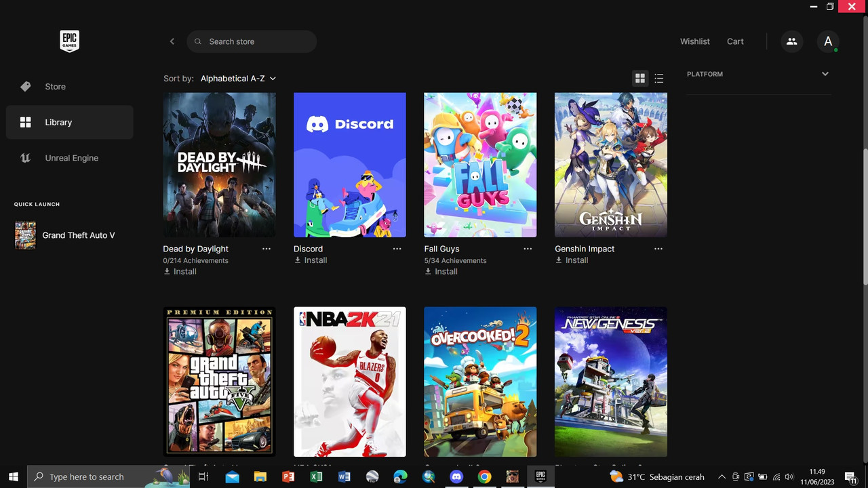Open Excel on the taskbar

tap(316, 476)
